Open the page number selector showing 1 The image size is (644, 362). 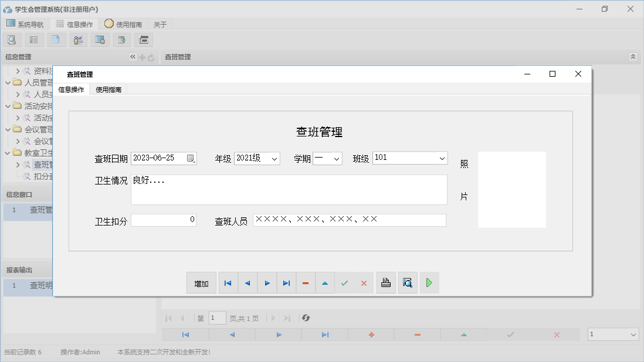click(x=612, y=333)
